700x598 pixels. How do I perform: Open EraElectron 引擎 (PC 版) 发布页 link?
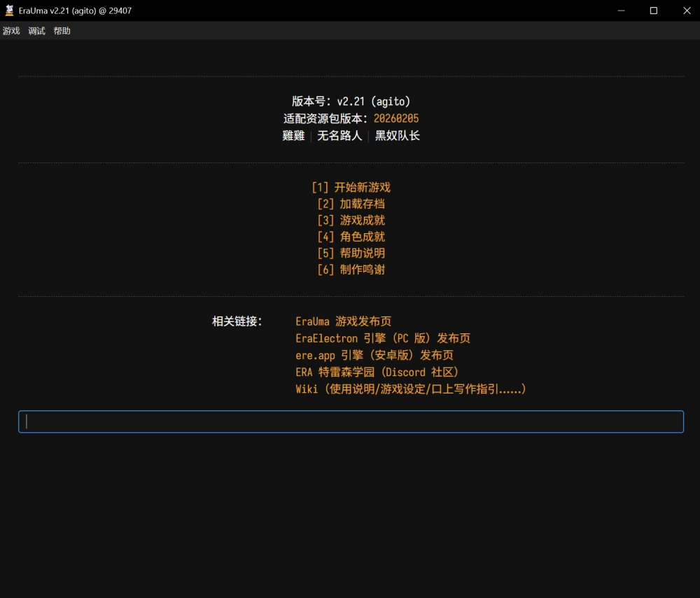point(383,338)
